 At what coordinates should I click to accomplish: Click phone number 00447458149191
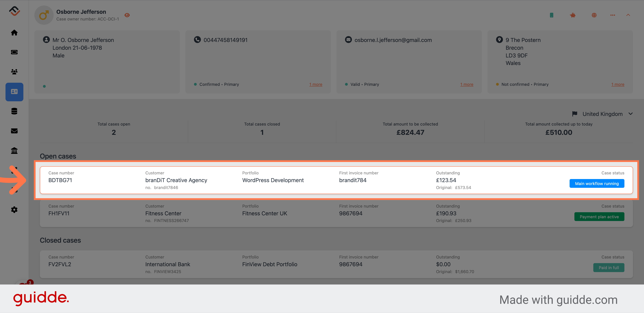[225, 40]
